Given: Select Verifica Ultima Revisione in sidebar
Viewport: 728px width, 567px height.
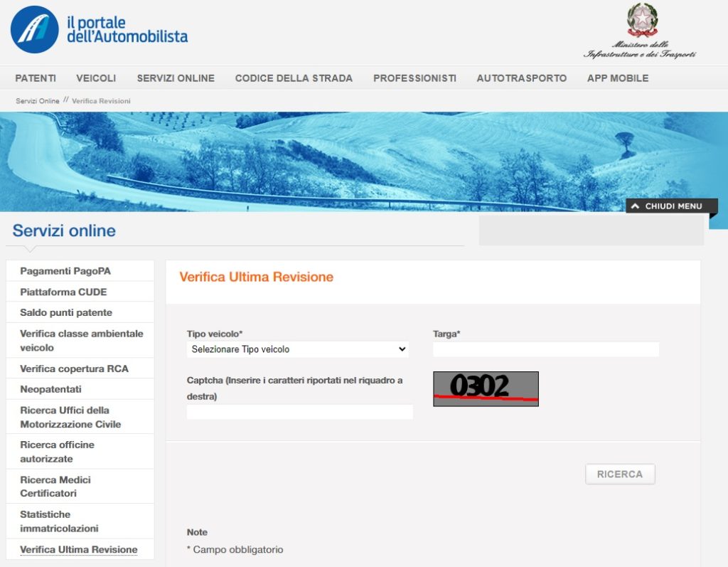Looking at the screenshot, I should [80, 549].
